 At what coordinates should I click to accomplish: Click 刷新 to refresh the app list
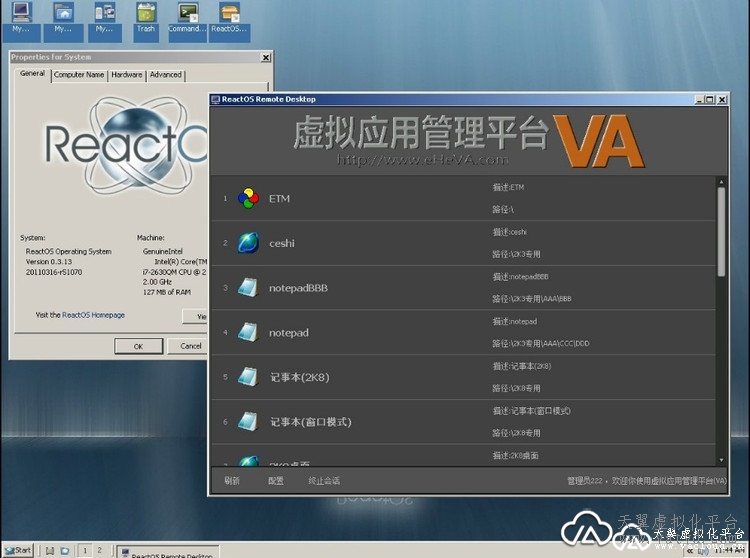[x=232, y=481]
